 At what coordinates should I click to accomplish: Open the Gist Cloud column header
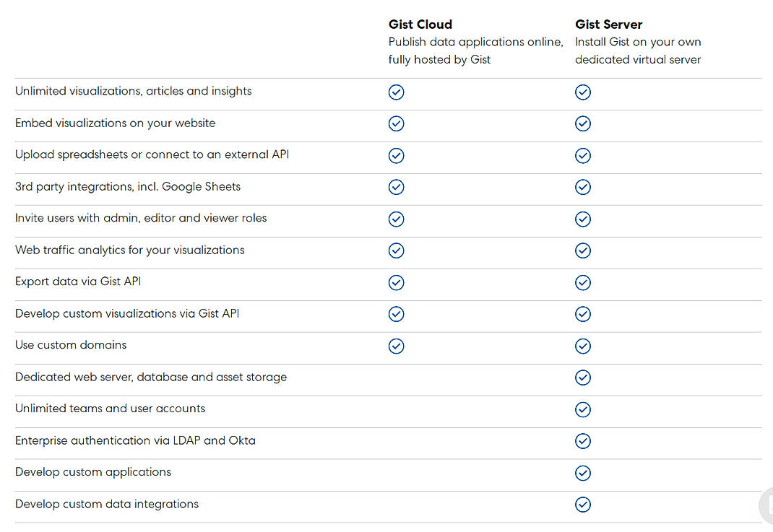click(x=420, y=24)
